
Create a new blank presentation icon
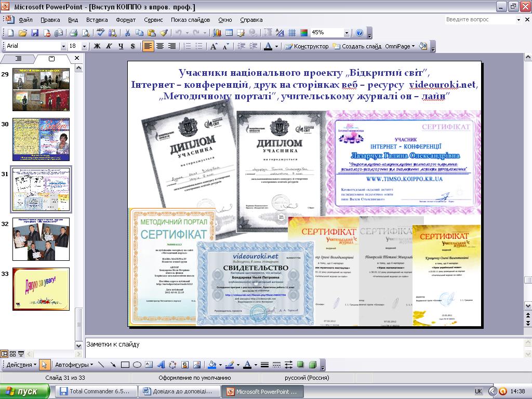11,33
